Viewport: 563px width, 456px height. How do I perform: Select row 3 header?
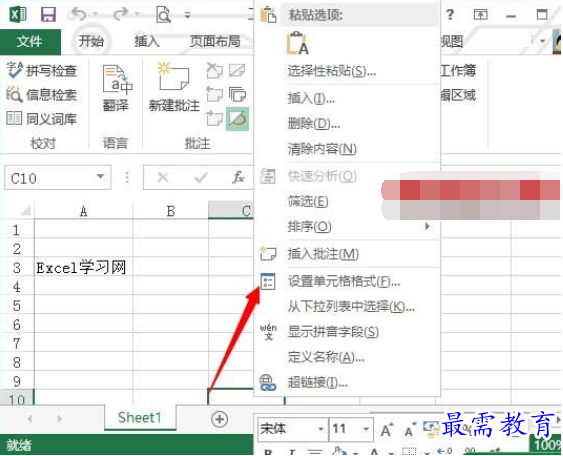coord(17,268)
